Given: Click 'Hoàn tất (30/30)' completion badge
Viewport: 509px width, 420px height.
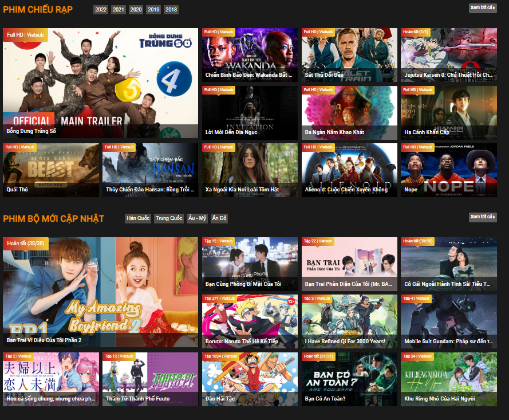Looking at the screenshot, I should 417,241.
